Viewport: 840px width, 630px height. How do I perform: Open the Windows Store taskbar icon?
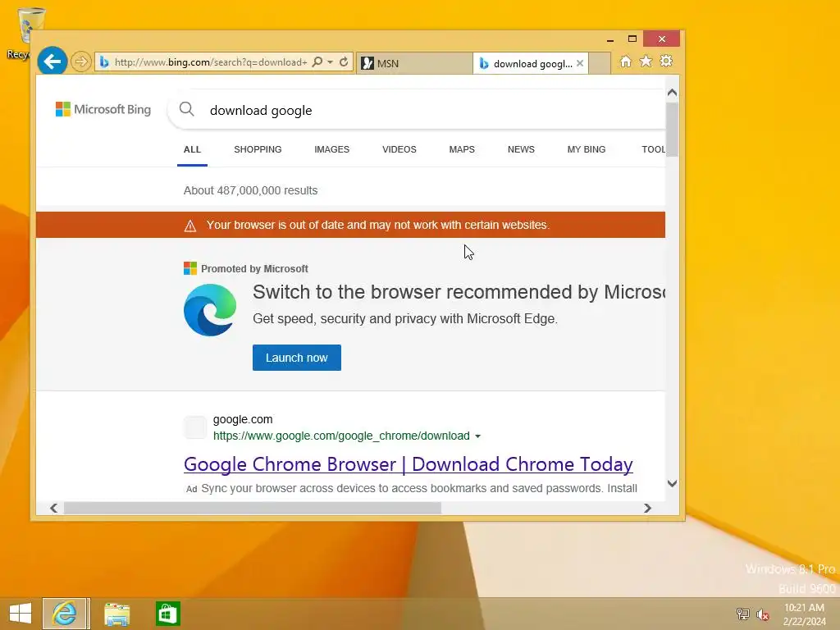167,614
